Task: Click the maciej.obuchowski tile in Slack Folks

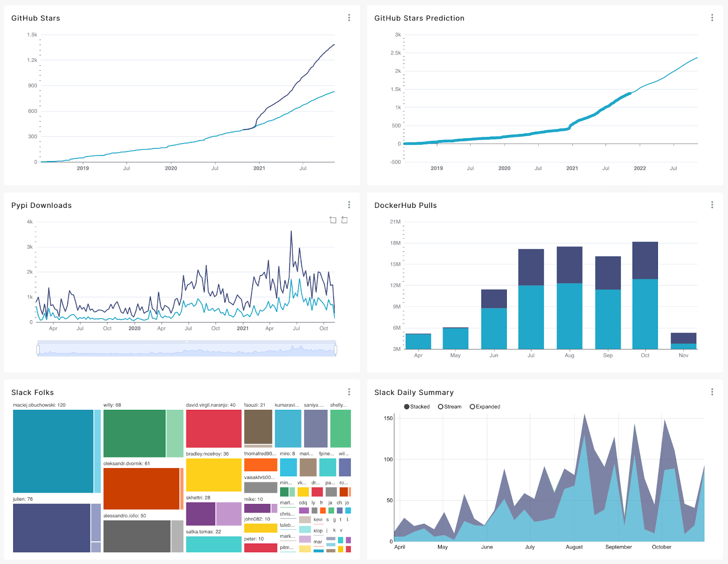Action: point(52,450)
